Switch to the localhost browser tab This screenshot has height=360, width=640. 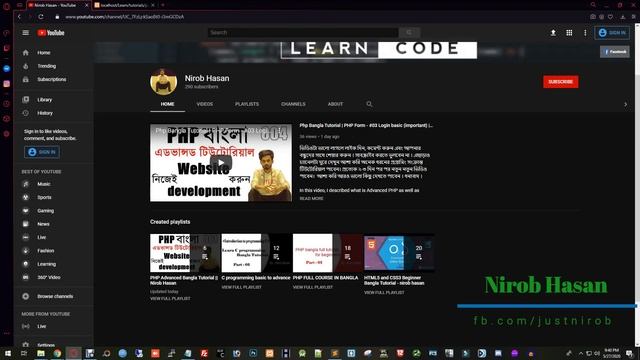pos(124,5)
